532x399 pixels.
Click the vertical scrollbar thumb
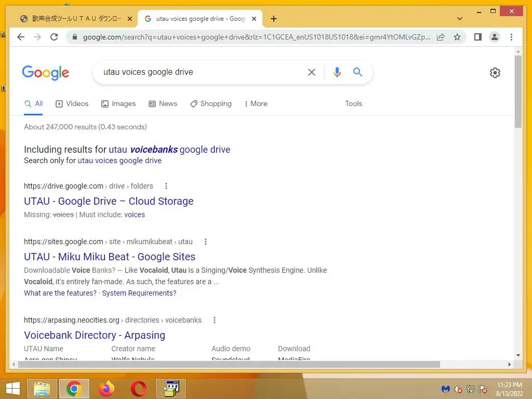[518, 91]
